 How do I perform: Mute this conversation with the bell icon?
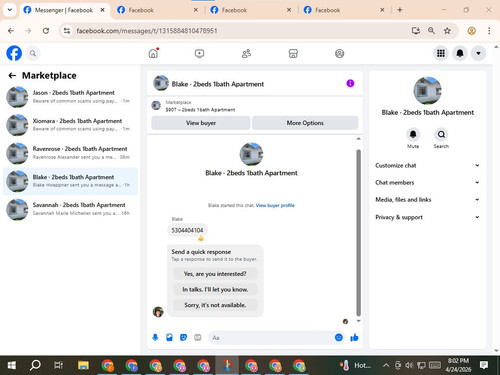click(413, 134)
